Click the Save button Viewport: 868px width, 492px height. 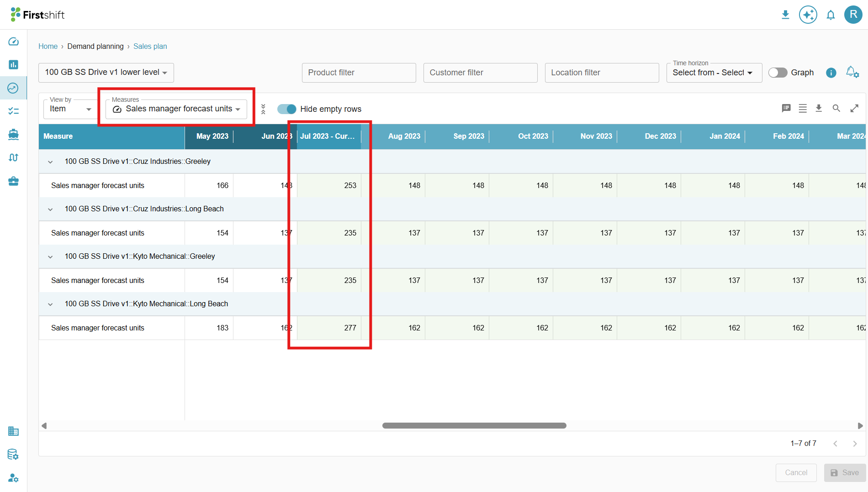click(x=845, y=472)
